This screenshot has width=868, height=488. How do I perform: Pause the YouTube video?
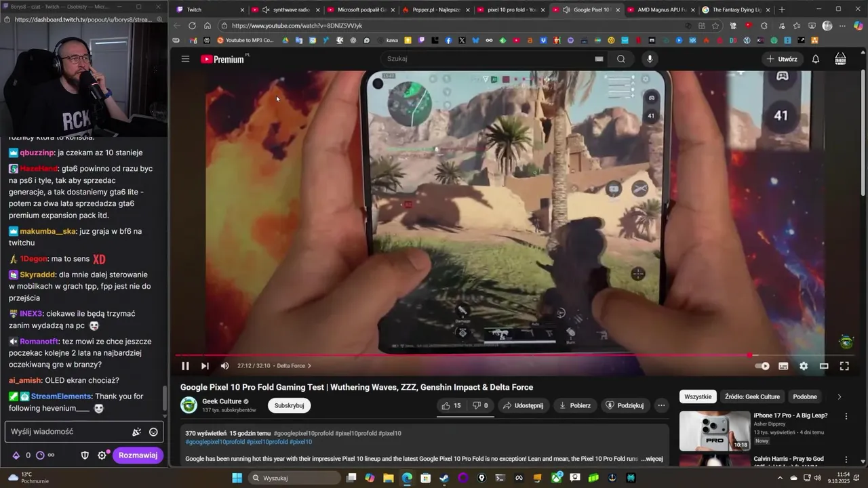[185, 366]
